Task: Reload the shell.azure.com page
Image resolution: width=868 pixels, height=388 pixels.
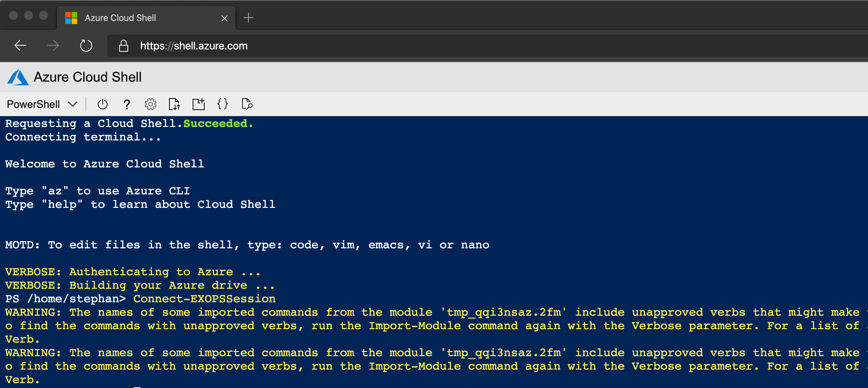Action: click(x=86, y=46)
